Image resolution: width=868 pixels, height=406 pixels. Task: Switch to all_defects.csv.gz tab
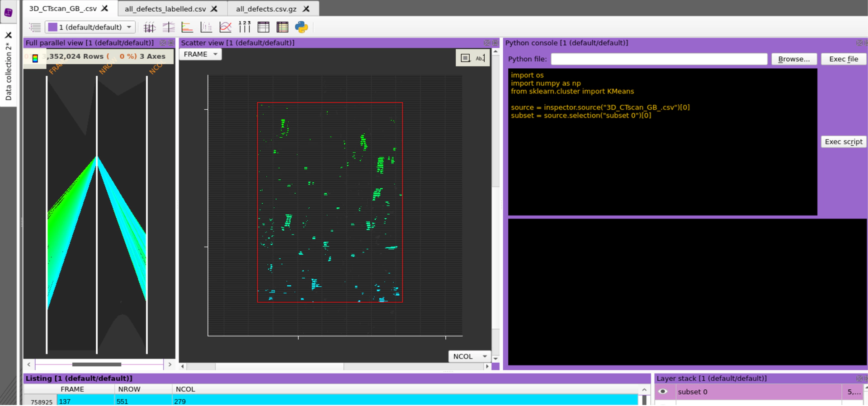pyautogui.click(x=266, y=9)
